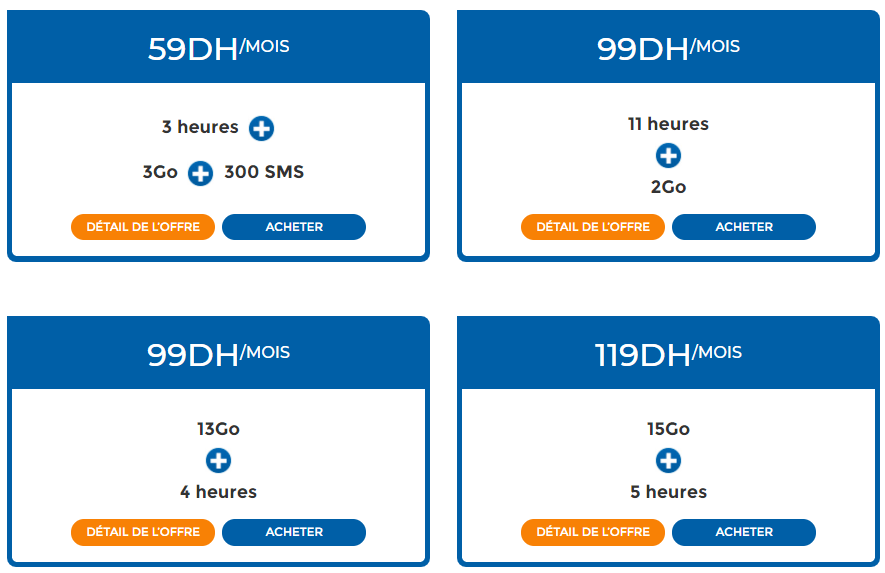Click the 300 SMS text
The image size is (885, 573).
(264, 172)
